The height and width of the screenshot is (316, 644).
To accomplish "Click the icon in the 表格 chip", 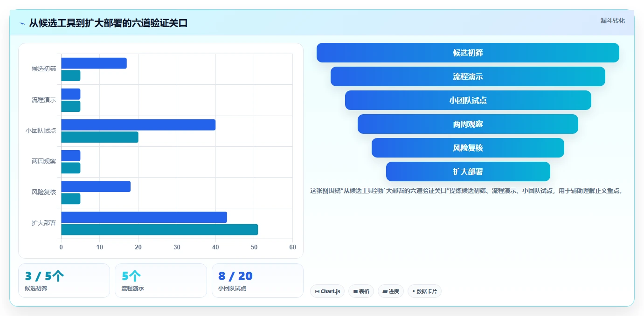I will tap(355, 291).
